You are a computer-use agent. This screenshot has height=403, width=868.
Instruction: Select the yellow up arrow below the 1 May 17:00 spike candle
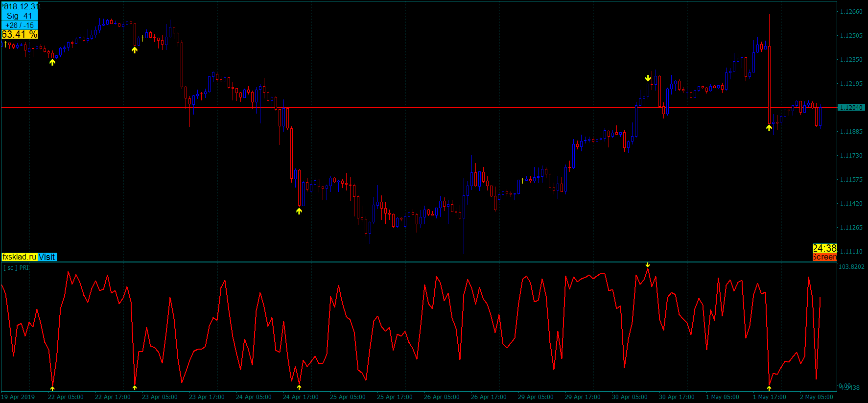[769, 128]
